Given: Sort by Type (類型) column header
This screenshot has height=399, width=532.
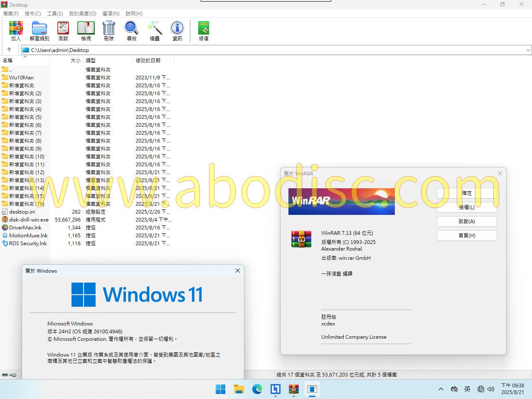Looking at the screenshot, I should [x=108, y=61].
